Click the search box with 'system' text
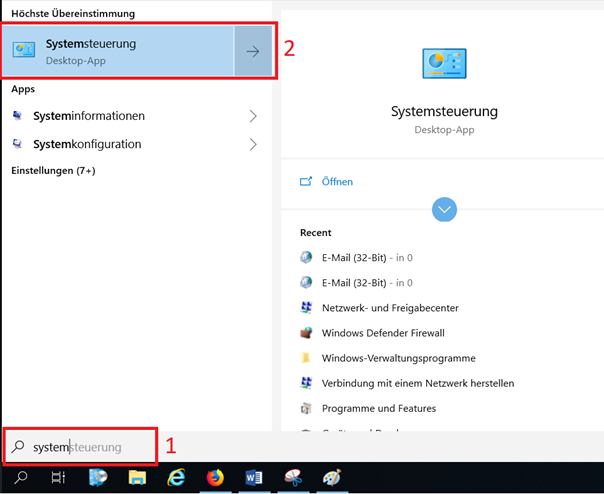This screenshot has width=604, height=494. (x=80, y=447)
